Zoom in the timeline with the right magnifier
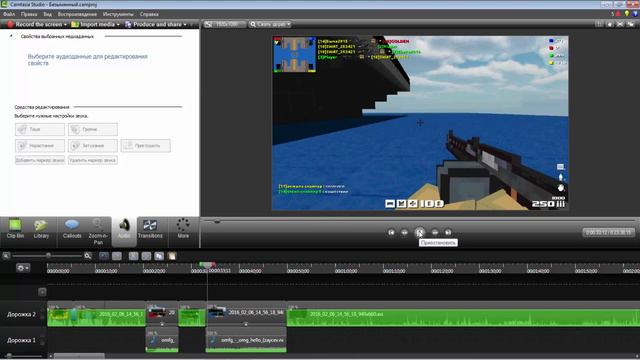Viewport: 640px width, 360px height. click(x=88, y=256)
